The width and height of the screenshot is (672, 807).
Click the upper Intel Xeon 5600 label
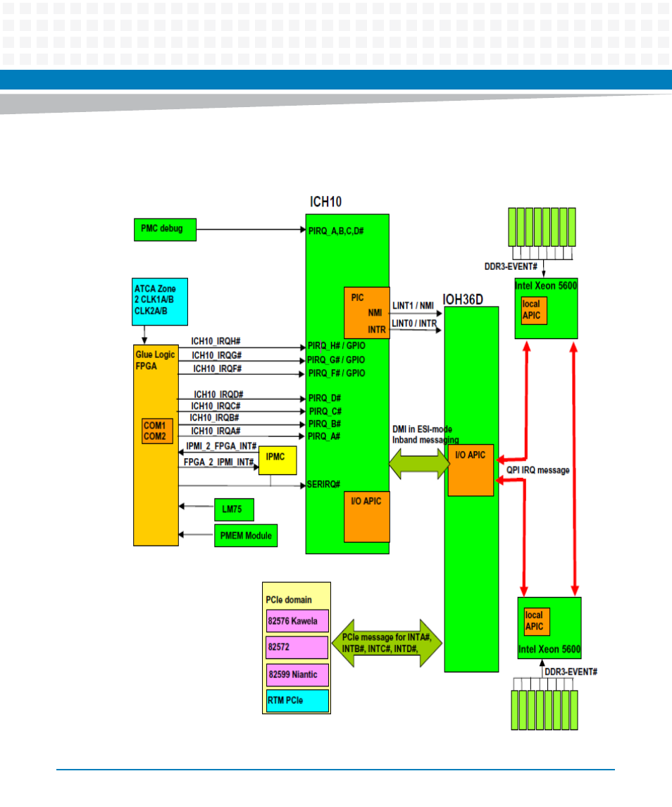tap(547, 285)
